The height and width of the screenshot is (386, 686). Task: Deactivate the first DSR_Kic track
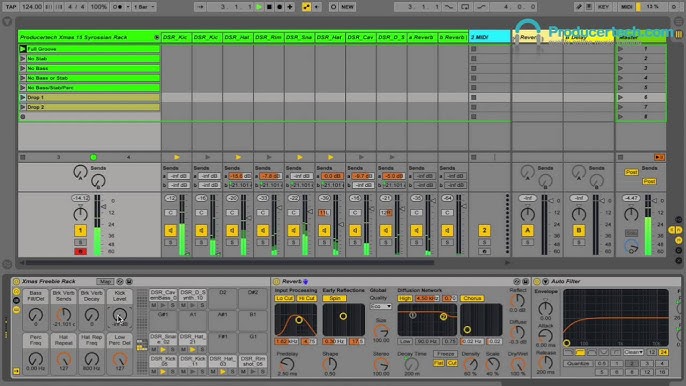coord(171,230)
